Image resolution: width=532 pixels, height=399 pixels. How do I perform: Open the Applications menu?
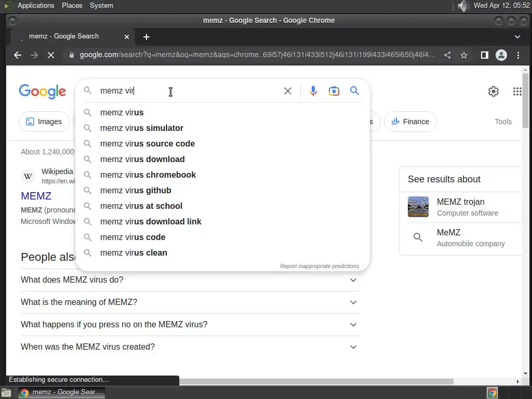tap(36, 6)
